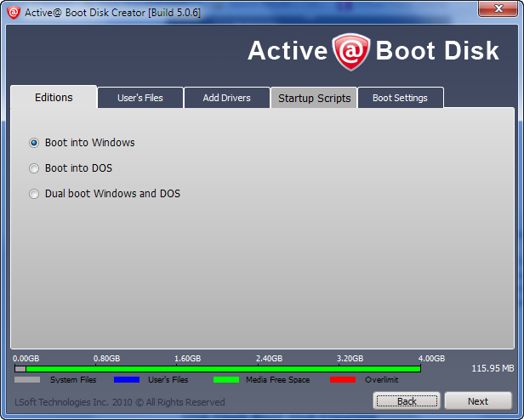Click the 115.95 MB size readout
The image size is (524, 420).
pos(493,368)
